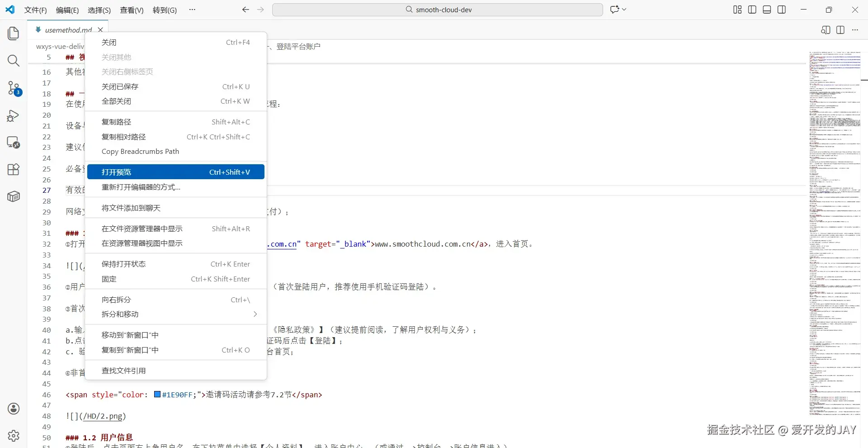Open the container view icon in activity bar
Screen dimensions: 868x448
(14, 196)
